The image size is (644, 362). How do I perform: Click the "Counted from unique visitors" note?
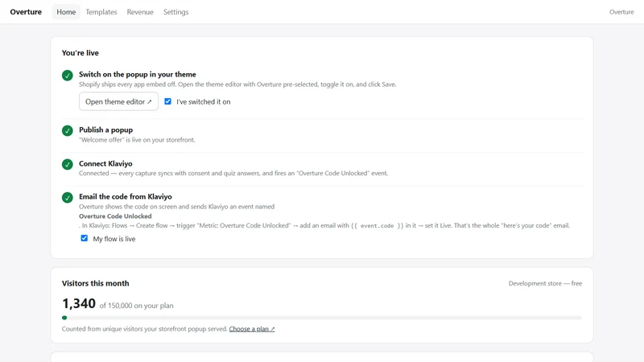click(x=145, y=329)
